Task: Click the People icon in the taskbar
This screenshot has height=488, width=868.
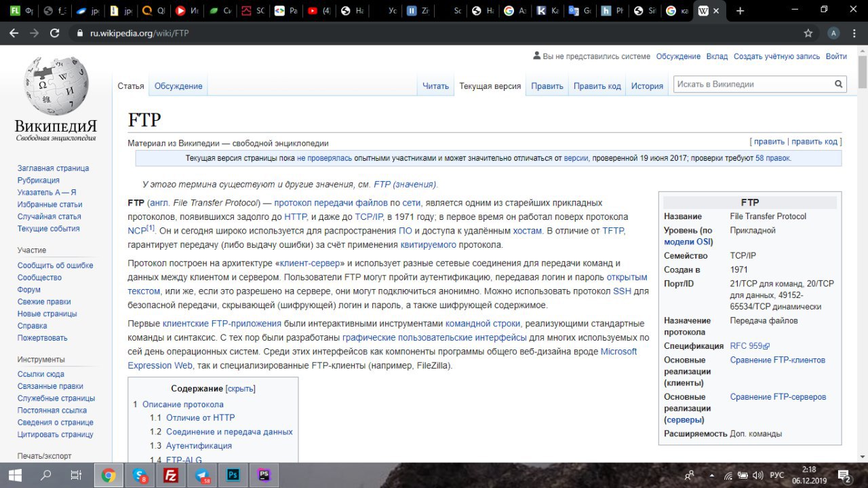Action: [x=690, y=475]
